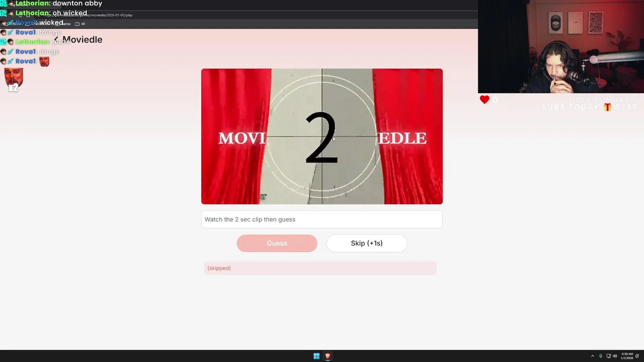Viewport: 644px width, 362px height.
Task: Click the red heart icon in the overlay
Action: [x=485, y=100]
